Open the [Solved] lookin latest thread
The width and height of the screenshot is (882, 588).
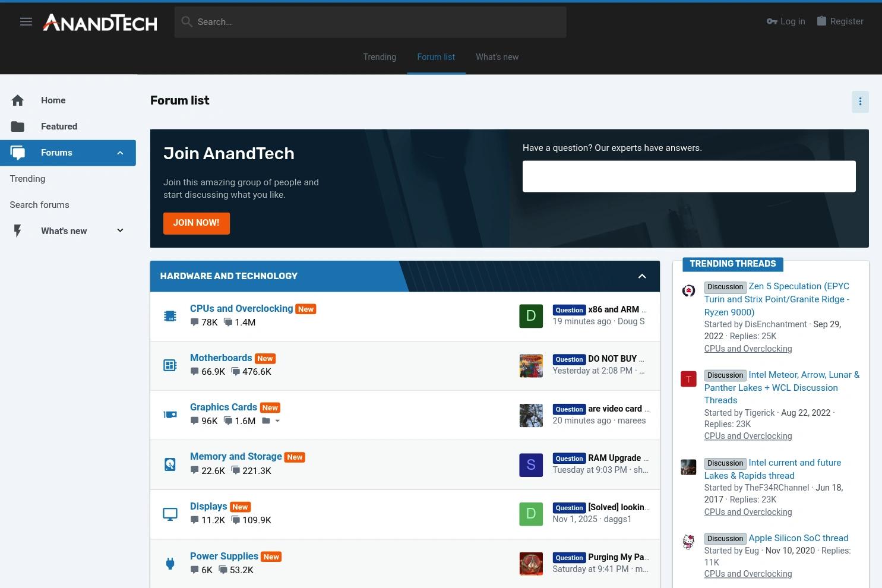[x=619, y=507]
